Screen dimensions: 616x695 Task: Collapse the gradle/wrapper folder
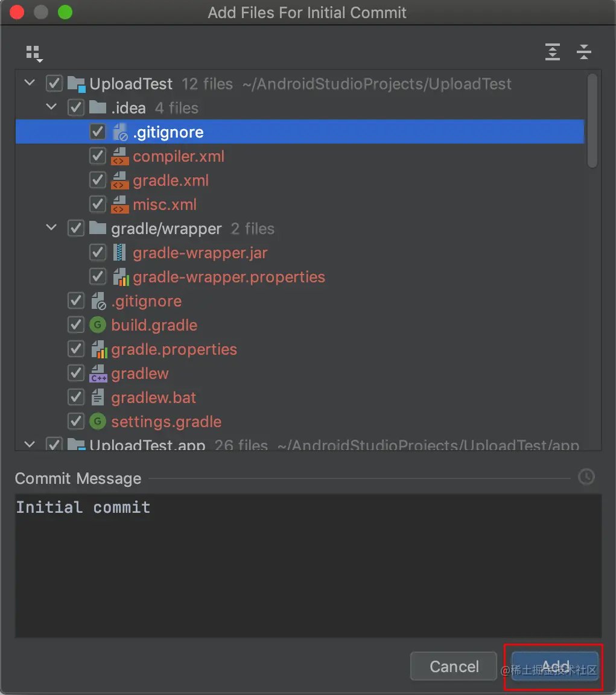click(52, 229)
